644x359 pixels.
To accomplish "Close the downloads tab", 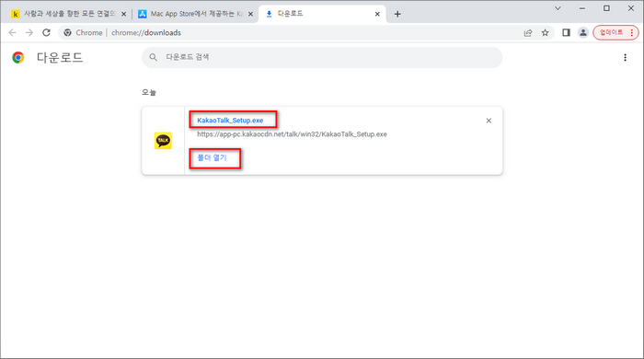I will [x=377, y=14].
